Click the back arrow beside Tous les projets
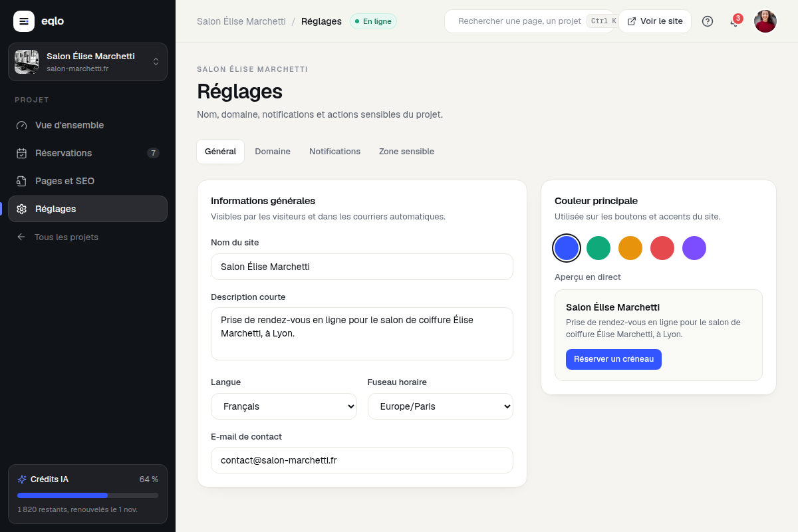The height and width of the screenshot is (532, 798). tap(21, 237)
